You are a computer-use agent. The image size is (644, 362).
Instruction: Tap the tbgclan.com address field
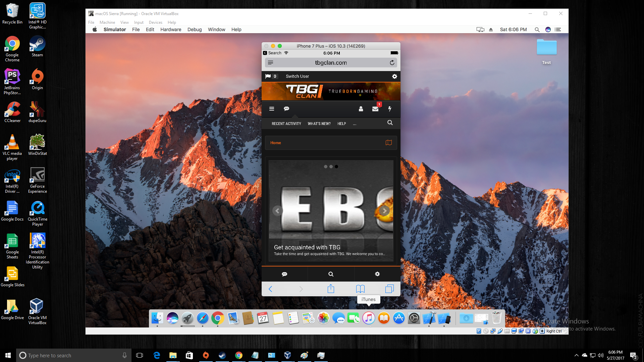[x=331, y=63]
